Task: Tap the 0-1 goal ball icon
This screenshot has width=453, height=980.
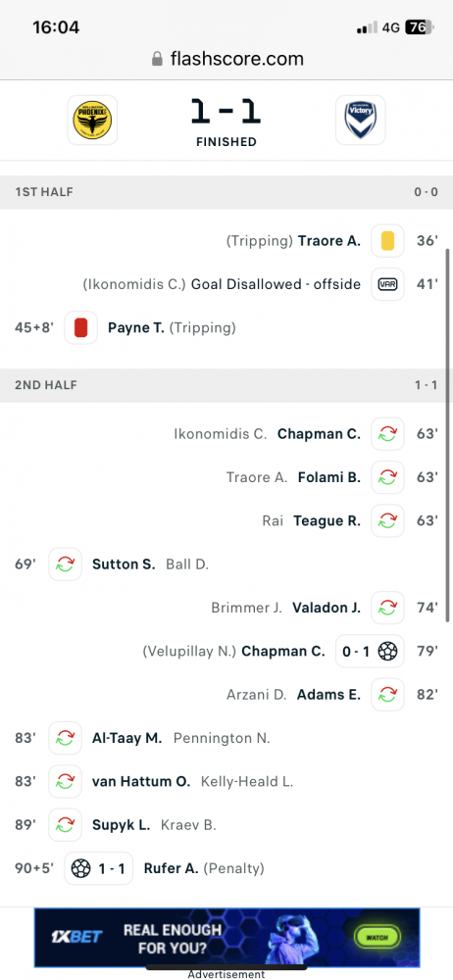Action: [388, 652]
